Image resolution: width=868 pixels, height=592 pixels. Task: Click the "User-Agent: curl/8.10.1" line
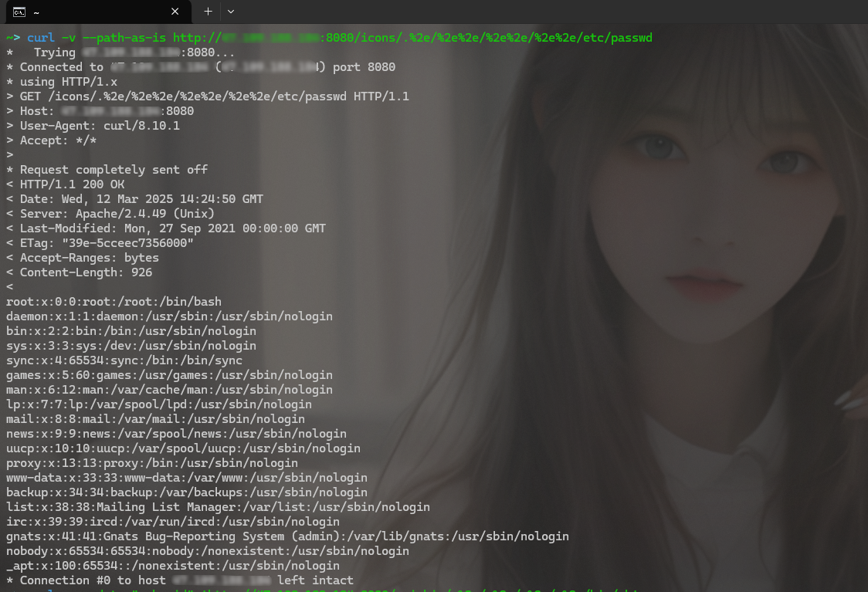(x=93, y=126)
